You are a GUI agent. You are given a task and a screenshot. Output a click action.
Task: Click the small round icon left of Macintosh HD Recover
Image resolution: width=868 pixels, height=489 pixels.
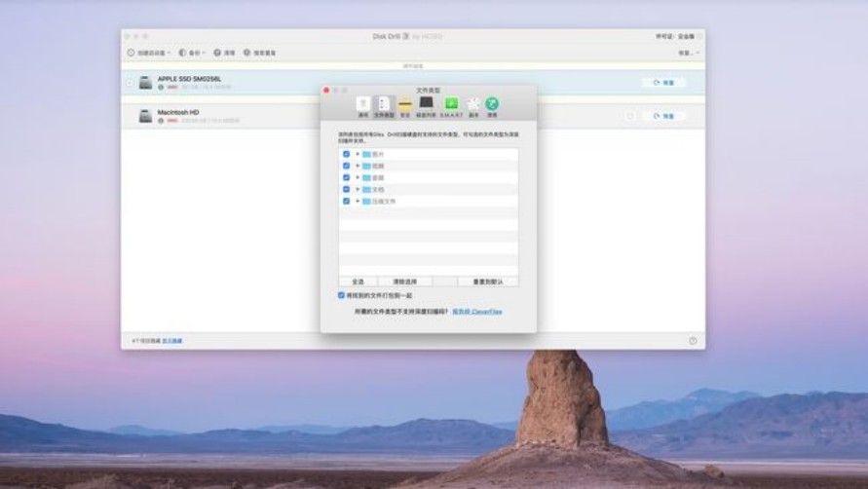[x=630, y=116]
